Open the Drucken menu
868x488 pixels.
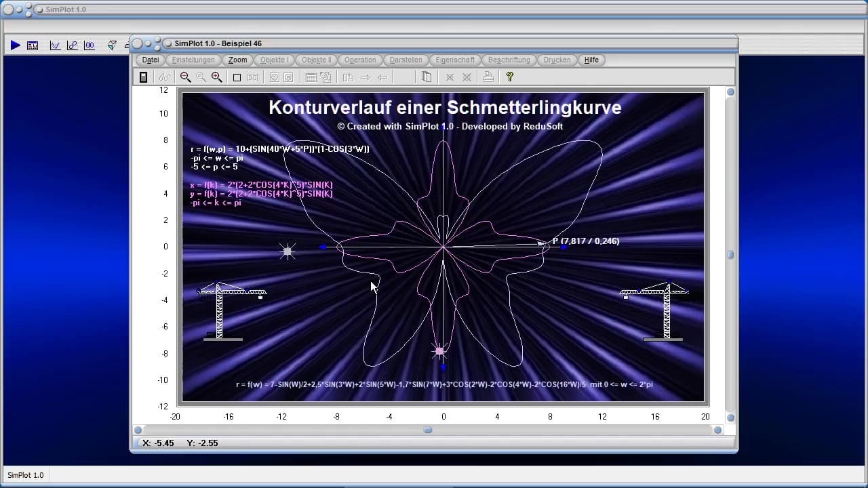pos(557,60)
